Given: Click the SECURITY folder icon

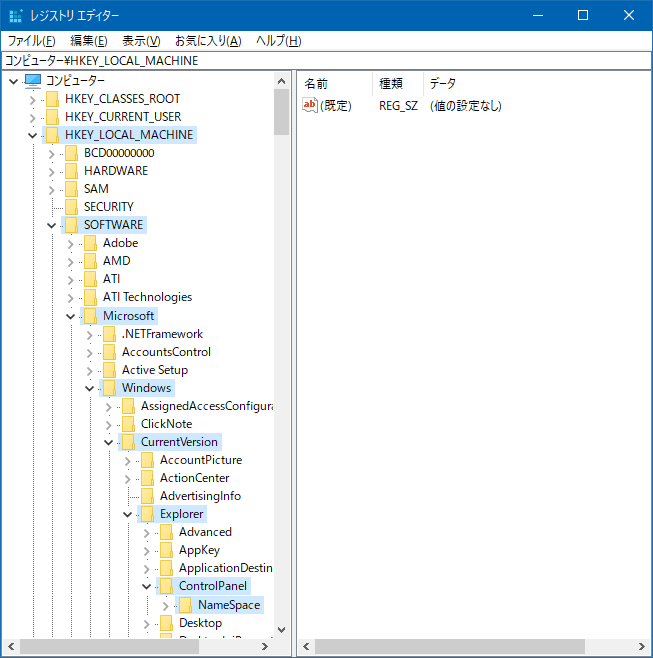Looking at the screenshot, I should 71,207.
